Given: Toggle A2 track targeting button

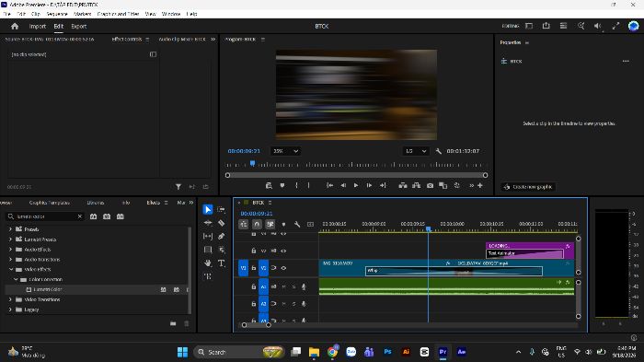Looking at the screenshot, I should pos(263,304).
